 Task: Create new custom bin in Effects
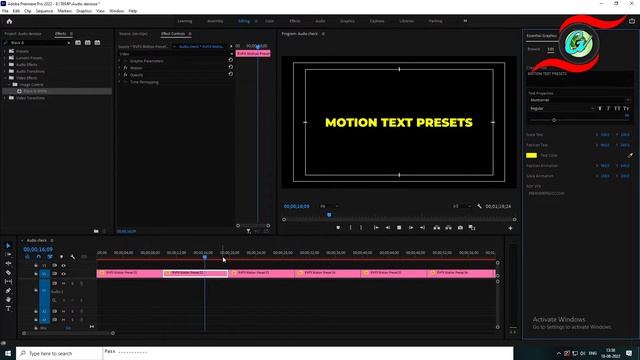pyautogui.click(x=96, y=231)
